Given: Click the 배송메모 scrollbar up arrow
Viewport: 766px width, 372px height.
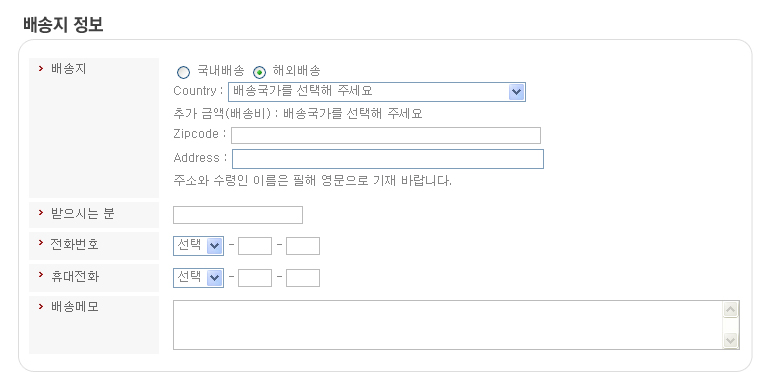Looking at the screenshot, I should point(730,309).
